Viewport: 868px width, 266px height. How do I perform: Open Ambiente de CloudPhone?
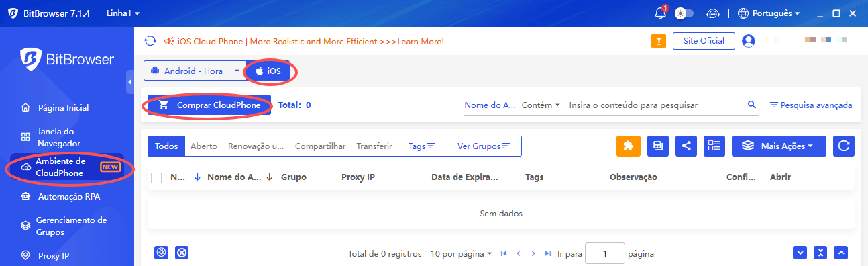click(67, 167)
